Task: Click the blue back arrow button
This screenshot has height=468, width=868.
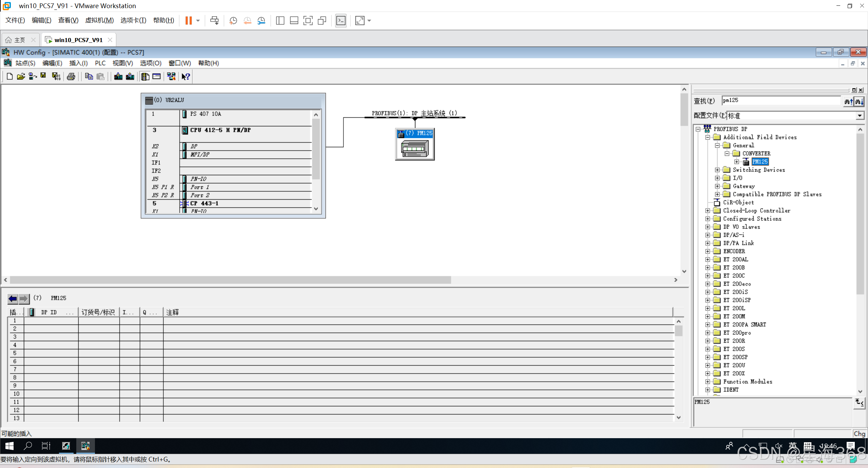Action: [x=13, y=299]
